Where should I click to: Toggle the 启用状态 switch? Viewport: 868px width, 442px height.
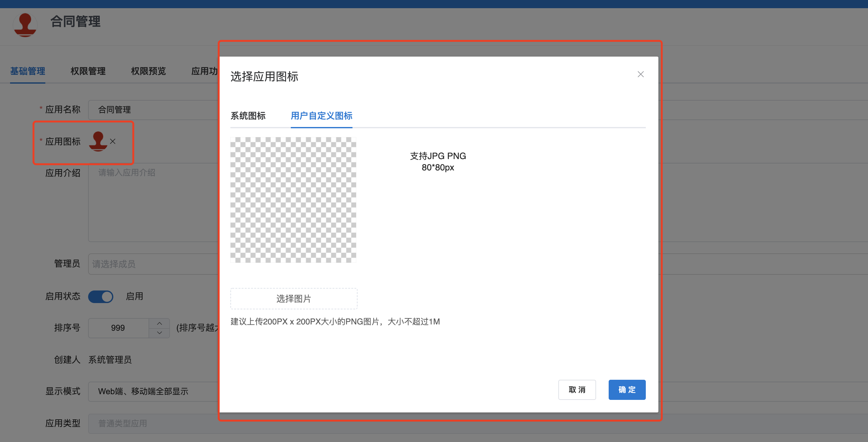100,296
